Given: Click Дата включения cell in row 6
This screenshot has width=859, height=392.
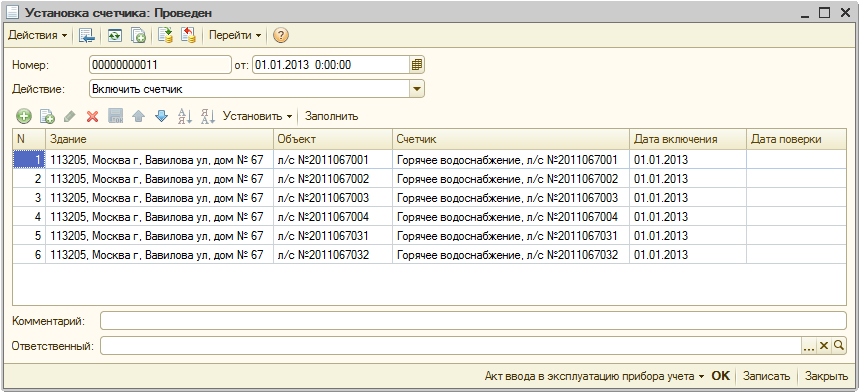Looking at the screenshot, I should click(688, 255).
